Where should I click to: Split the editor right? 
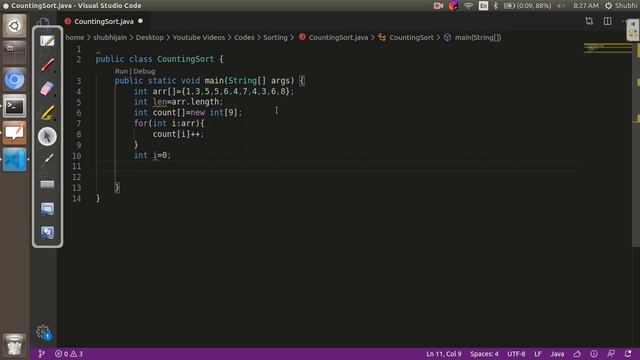(607, 21)
